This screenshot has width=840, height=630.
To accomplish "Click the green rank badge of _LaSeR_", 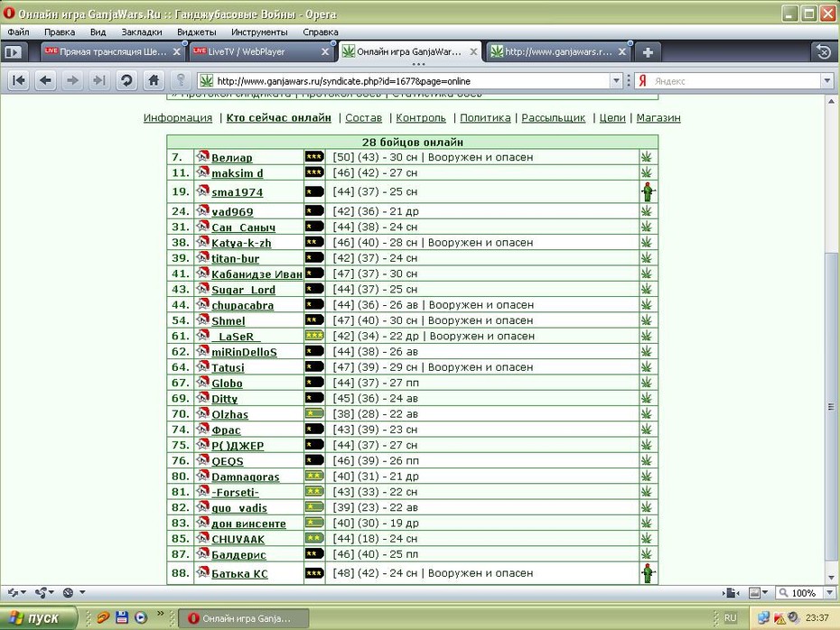I will point(314,336).
